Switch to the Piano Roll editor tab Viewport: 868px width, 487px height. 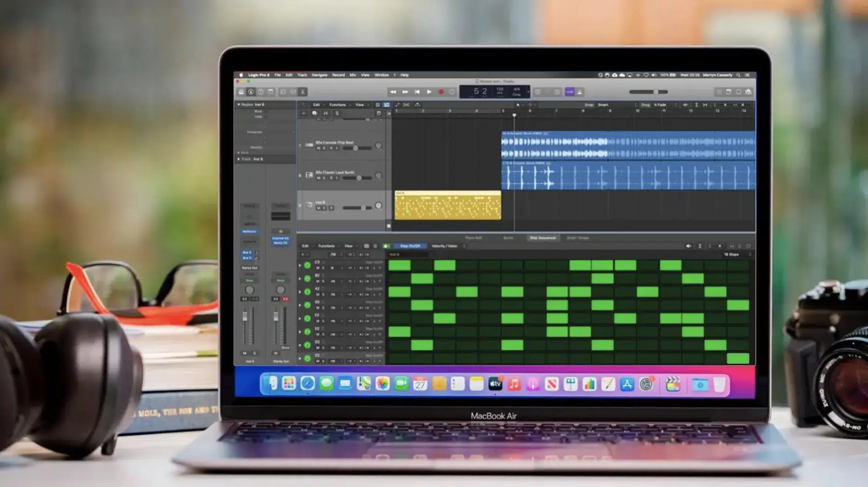click(473, 238)
